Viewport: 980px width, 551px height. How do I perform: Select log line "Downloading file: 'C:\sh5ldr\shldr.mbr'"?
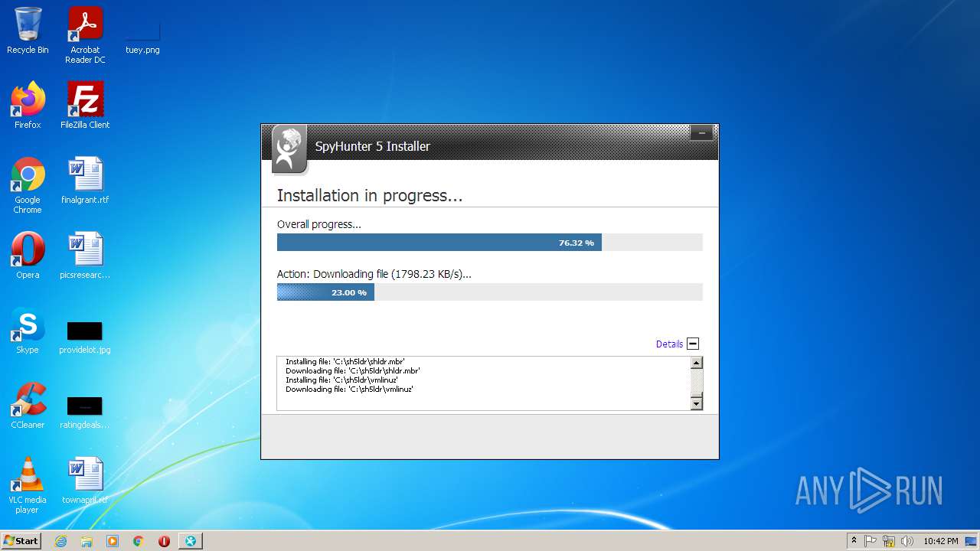(x=353, y=370)
